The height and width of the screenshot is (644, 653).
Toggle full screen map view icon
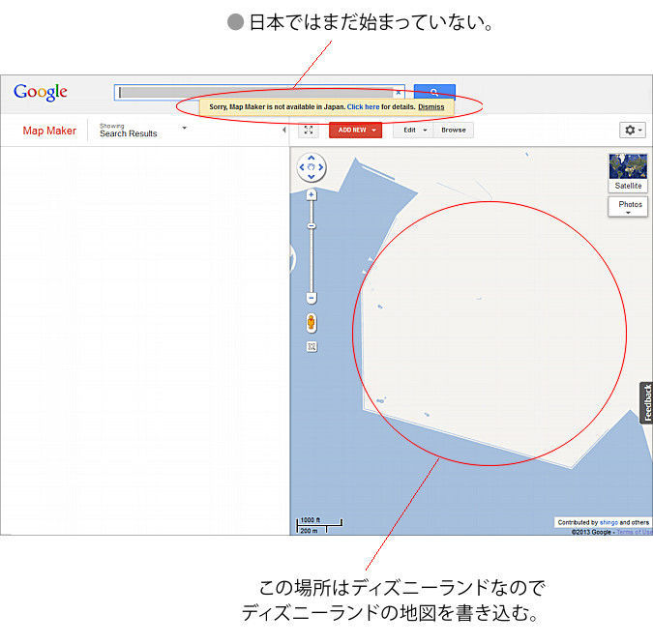(x=309, y=130)
